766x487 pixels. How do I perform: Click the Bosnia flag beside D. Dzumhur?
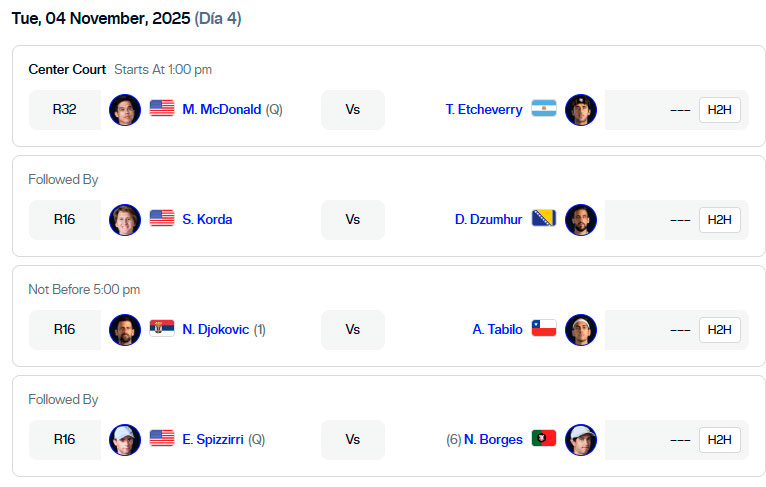[544, 219]
